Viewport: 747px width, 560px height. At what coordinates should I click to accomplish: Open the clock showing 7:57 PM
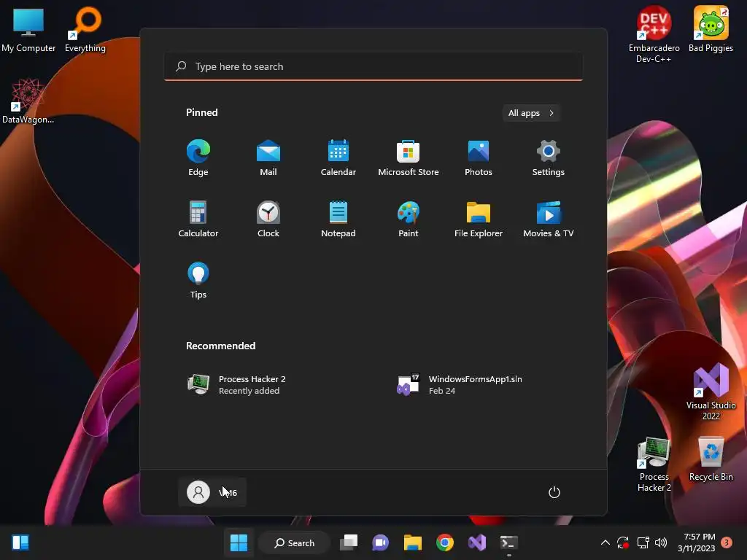pos(697,542)
